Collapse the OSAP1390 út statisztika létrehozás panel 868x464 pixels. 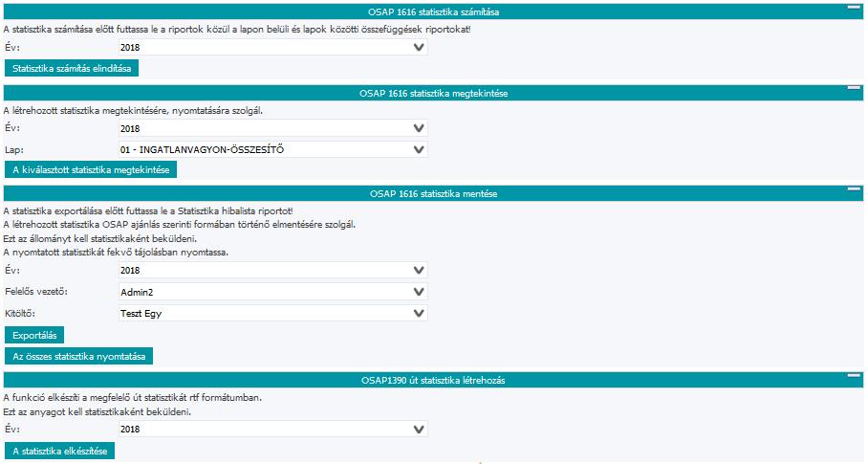click(x=854, y=375)
